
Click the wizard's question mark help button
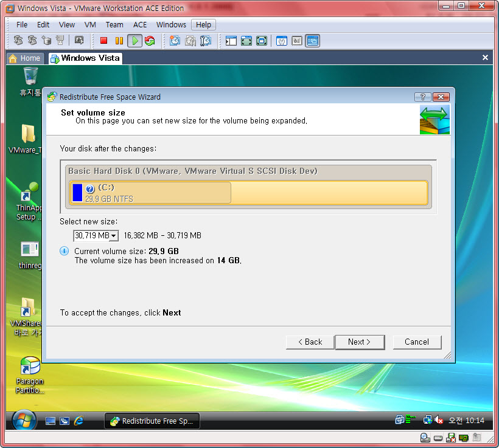422,97
